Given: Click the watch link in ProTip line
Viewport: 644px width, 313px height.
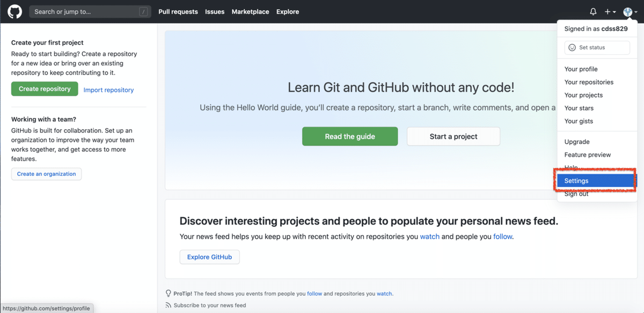Looking at the screenshot, I should (384, 294).
